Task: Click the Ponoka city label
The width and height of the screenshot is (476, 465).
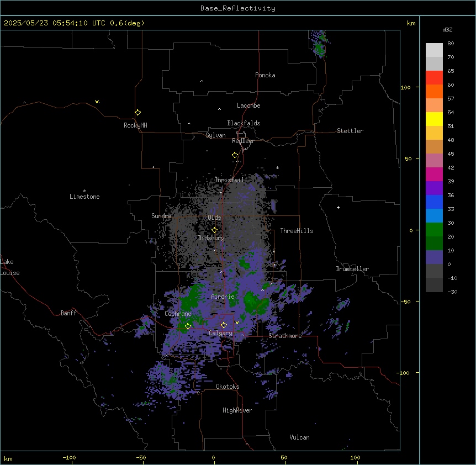Action: point(265,75)
